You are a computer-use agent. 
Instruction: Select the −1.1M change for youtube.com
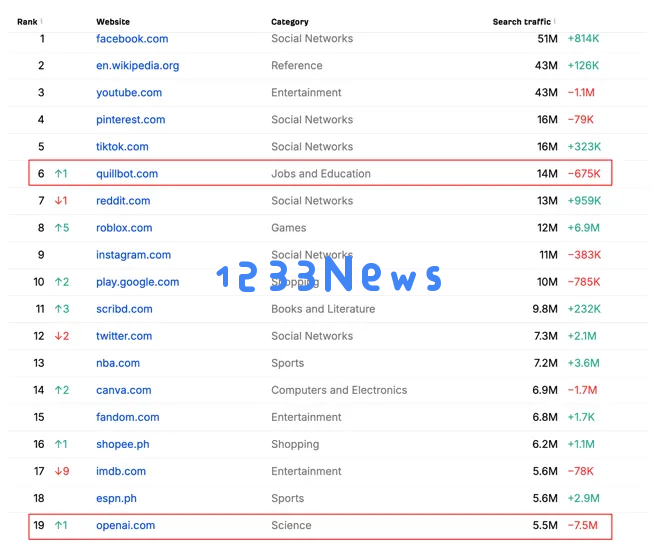tap(581, 93)
